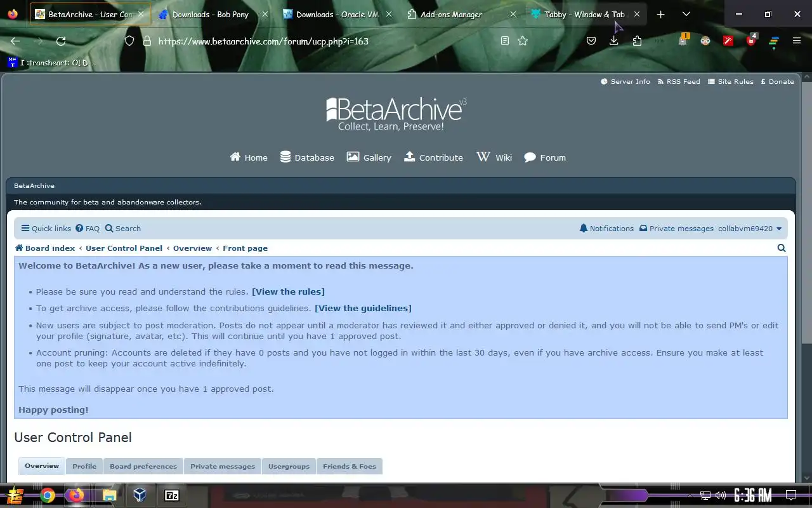812x508 pixels.
Task: Open the tracking protection shield icon
Action: [x=129, y=41]
